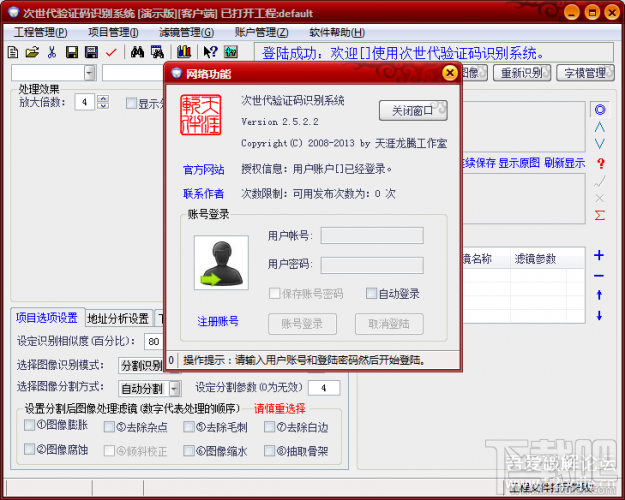Check the ③去除杂点 filter option

pos(109,427)
